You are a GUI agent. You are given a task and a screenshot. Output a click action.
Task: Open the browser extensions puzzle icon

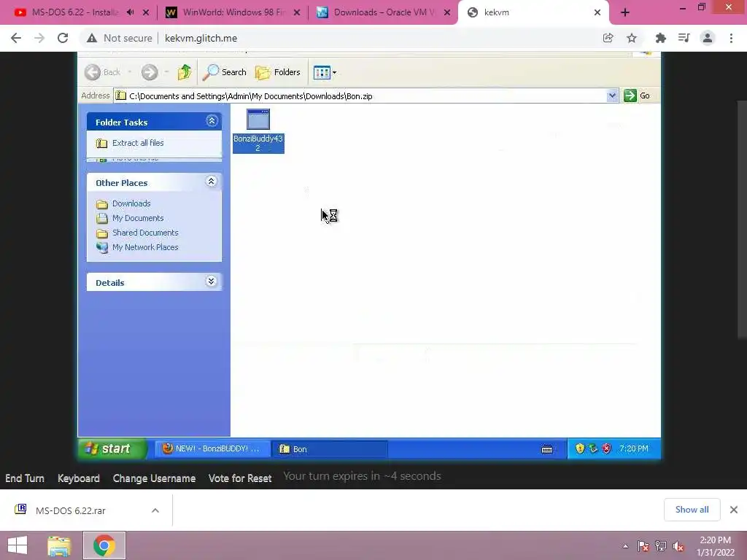pyautogui.click(x=660, y=38)
